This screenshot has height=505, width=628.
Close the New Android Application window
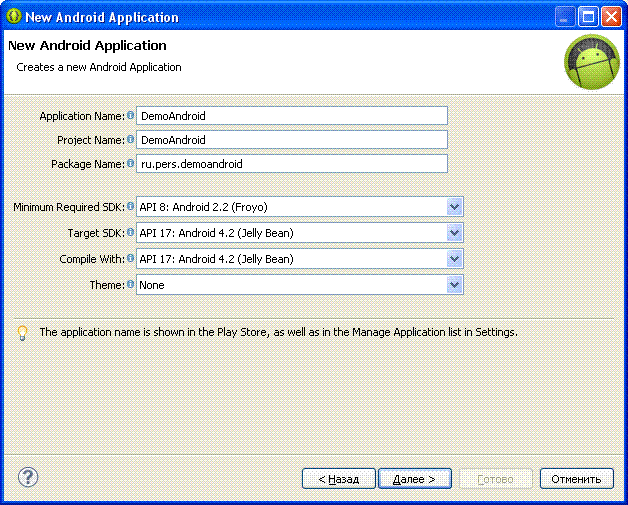(612, 17)
